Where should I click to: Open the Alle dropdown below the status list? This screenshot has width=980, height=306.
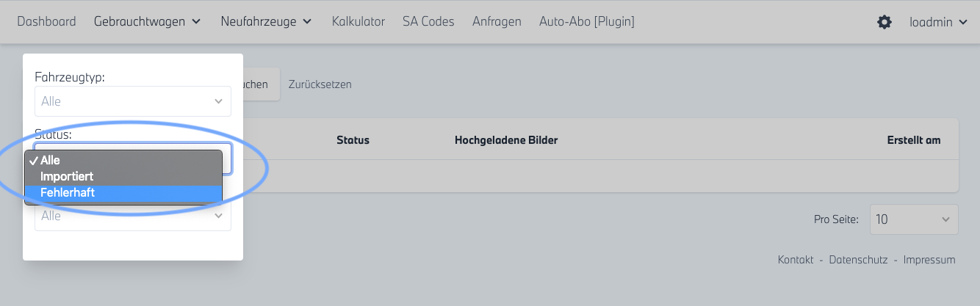pos(133,216)
